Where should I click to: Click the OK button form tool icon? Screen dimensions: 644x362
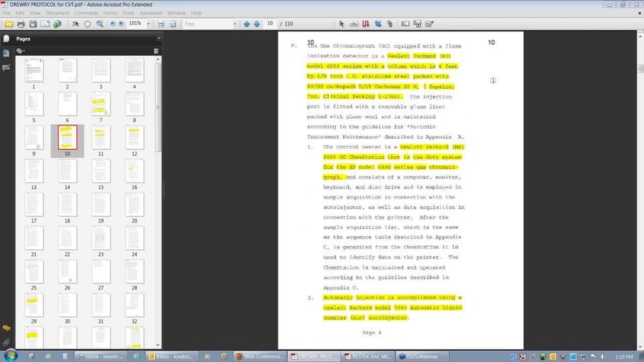354,24
